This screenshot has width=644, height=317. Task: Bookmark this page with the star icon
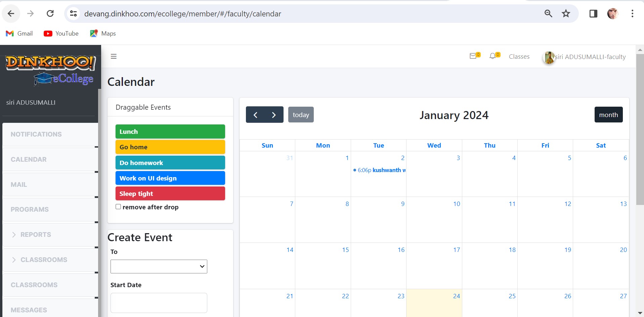pyautogui.click(x=566, y=14)
